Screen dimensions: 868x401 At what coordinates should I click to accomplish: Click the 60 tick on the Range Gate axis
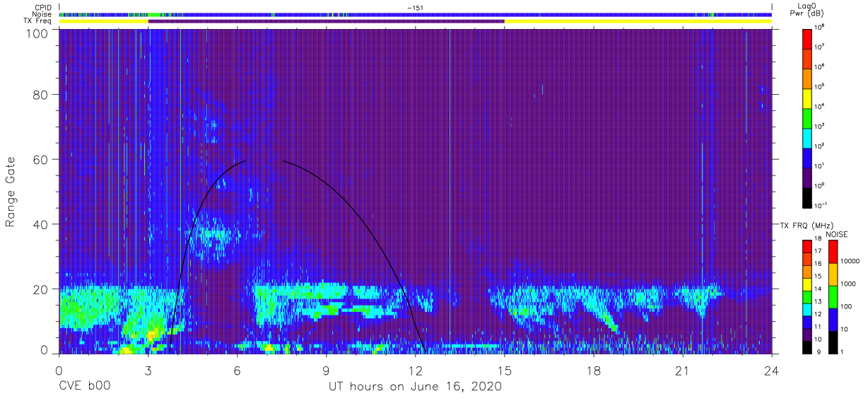[40, 159]
